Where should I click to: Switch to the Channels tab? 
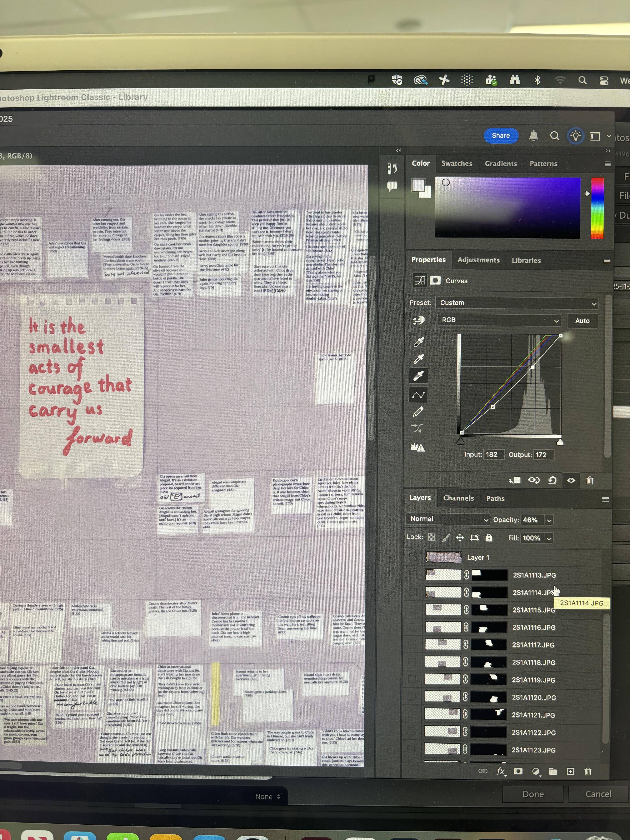(x=458, y=498)
